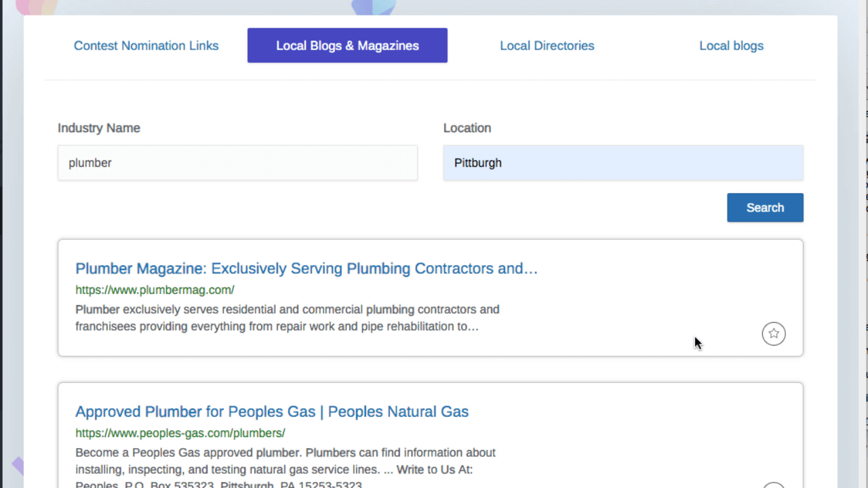
Task: Star the Plumber Magazine result
Action: (x=774, y=333)
